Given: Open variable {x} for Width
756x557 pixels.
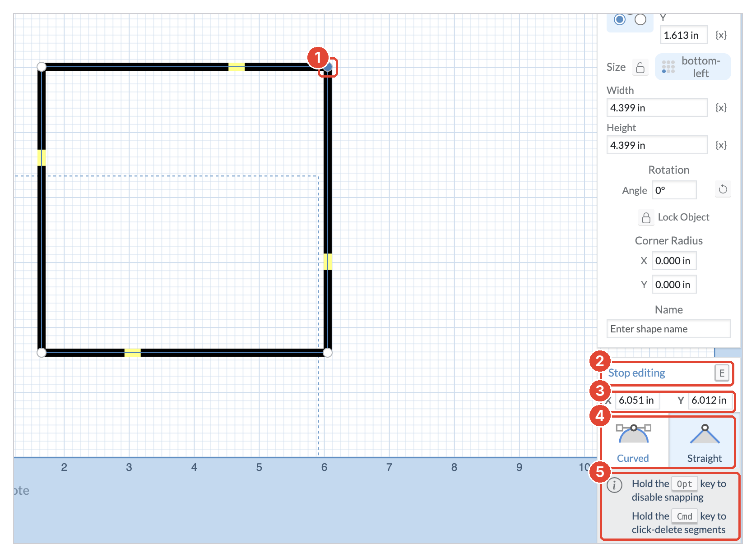Looking at the screenshot, I should click(x=721, y=108).
